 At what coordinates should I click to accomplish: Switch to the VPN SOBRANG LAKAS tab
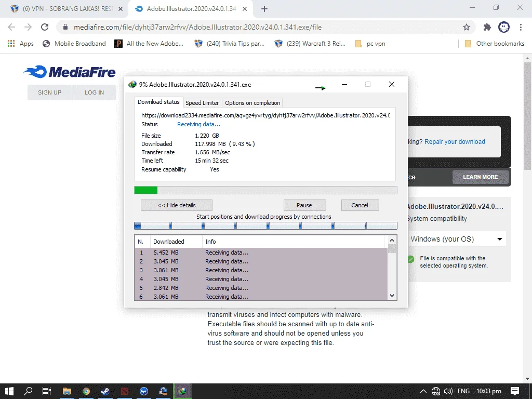coord(67,9)
